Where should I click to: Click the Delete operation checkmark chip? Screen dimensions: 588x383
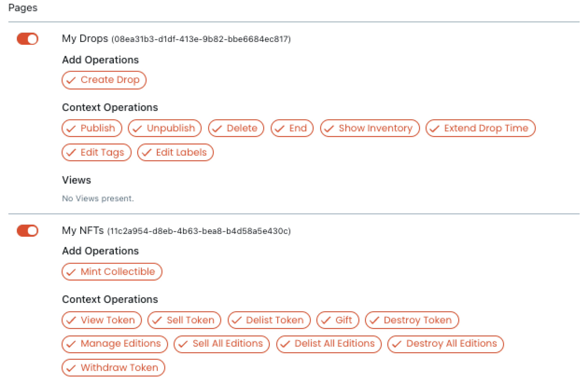click(x=236, y=128)
